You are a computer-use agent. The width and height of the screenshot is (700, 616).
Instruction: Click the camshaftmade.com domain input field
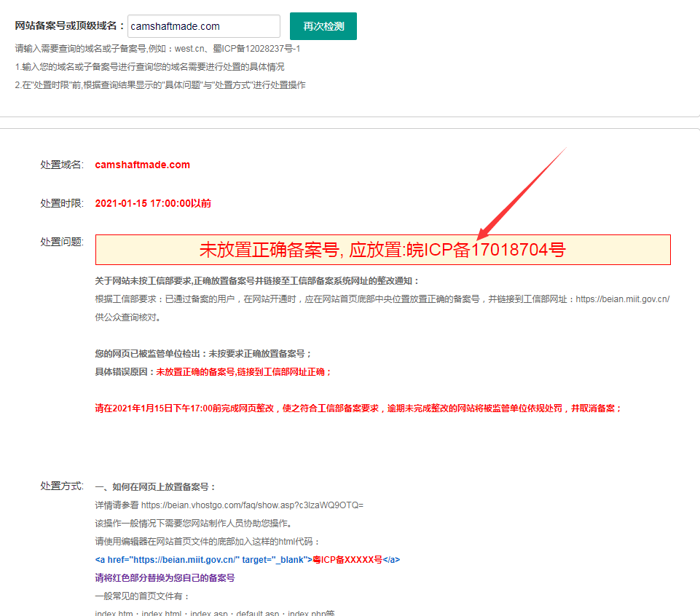[204, 25]
